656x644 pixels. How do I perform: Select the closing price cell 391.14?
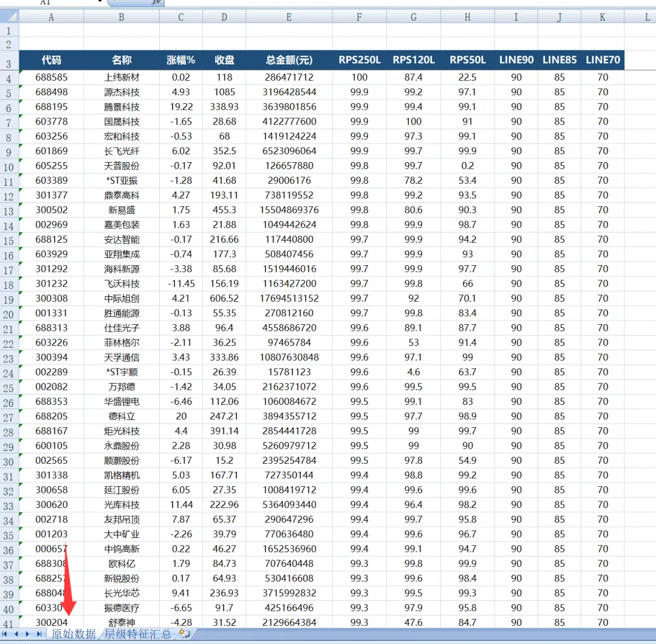(224, 431)
